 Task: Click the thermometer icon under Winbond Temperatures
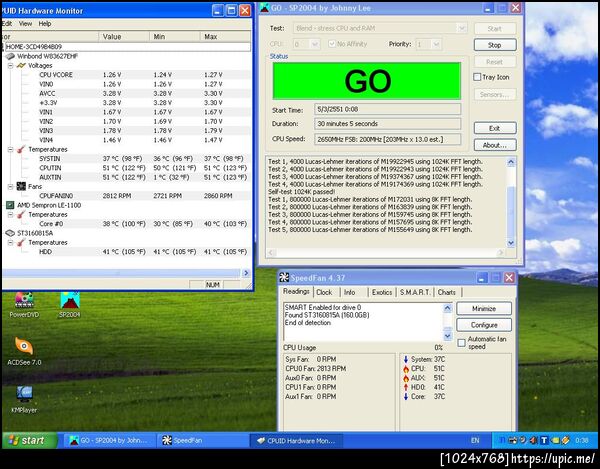(21, 149)
